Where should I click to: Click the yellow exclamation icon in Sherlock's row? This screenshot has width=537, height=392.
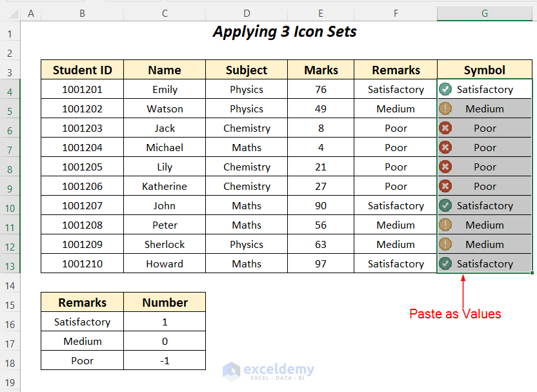click(x=445, y=244)
